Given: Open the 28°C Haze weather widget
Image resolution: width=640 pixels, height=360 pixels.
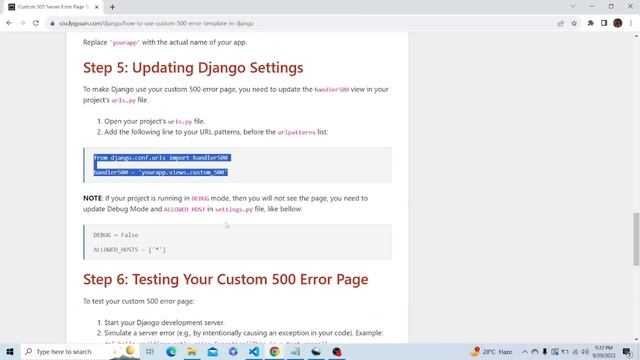Looking at the screenshot, I should click(492, 351).
